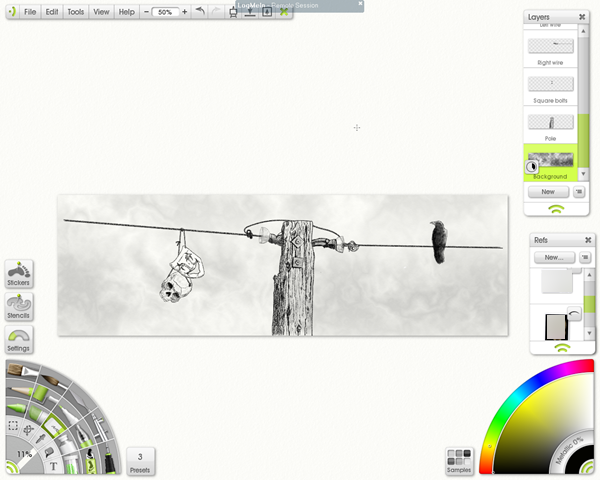Click New... button in Refs panel
The width and height of the screenshot is (600, 480).
[554, 257]
